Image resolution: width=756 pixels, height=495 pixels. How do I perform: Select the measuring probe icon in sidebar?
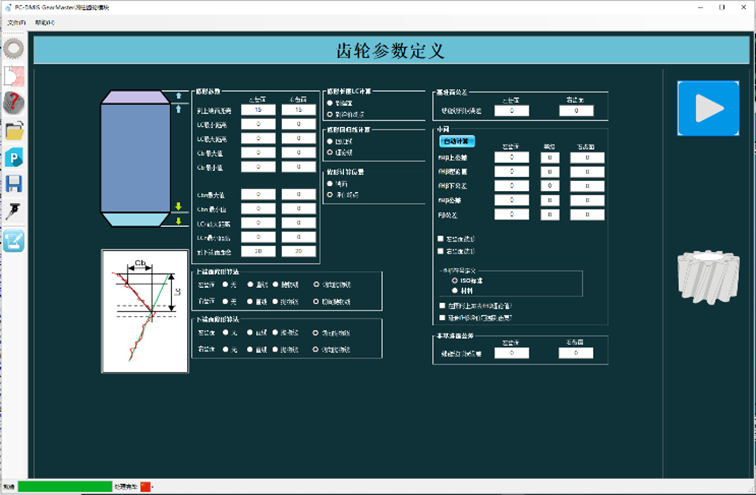coord(14,211)
